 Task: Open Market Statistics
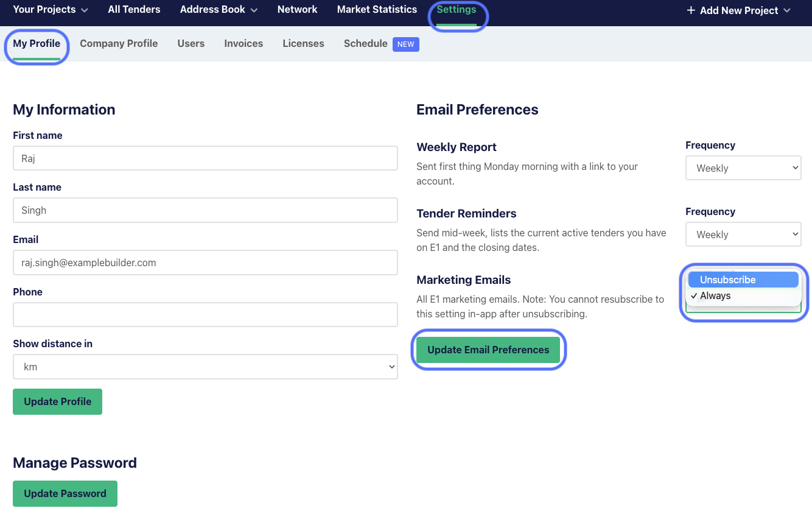pos(377,10)
